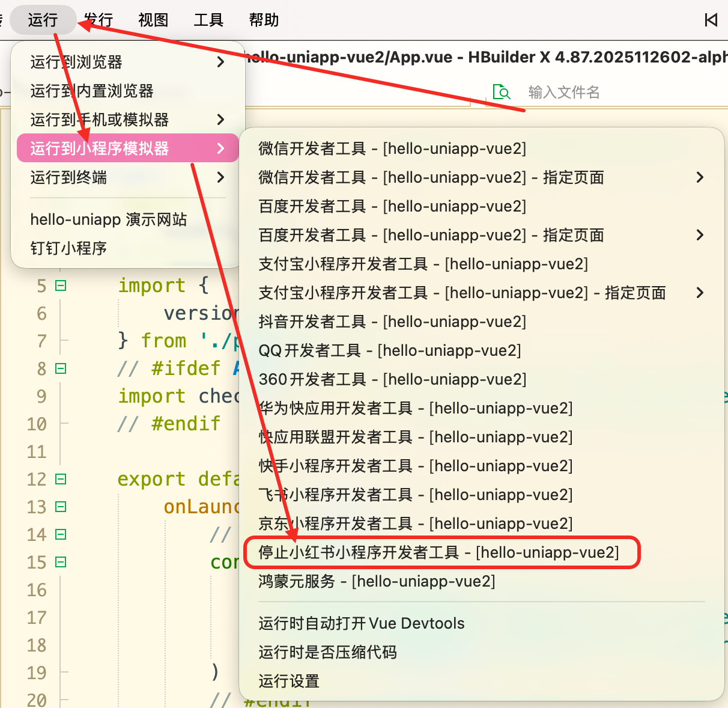This screenshot has height=708, width=728.
Task: Expand the 运行到浏览器 submenu
Action: pyautogui.click(x=127, y=62)
